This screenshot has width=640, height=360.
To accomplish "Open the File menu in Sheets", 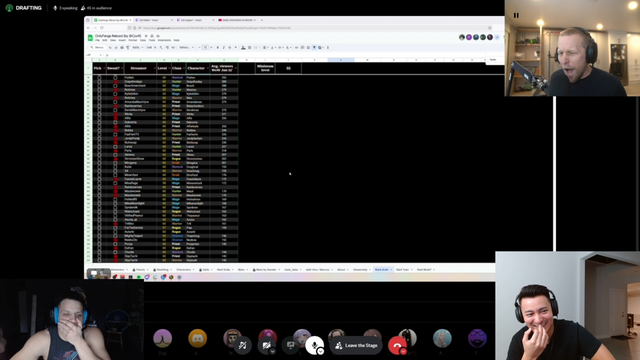I will pos(97,40).
